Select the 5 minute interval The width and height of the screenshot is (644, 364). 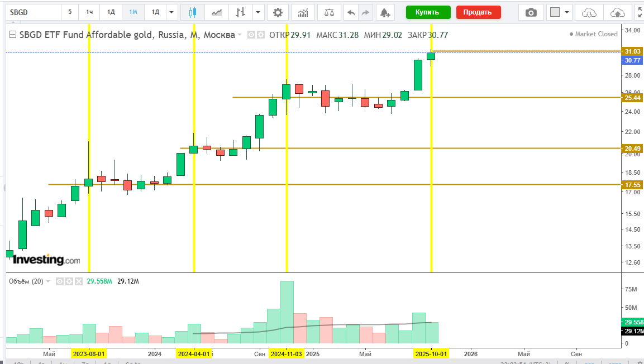[70, 12]
